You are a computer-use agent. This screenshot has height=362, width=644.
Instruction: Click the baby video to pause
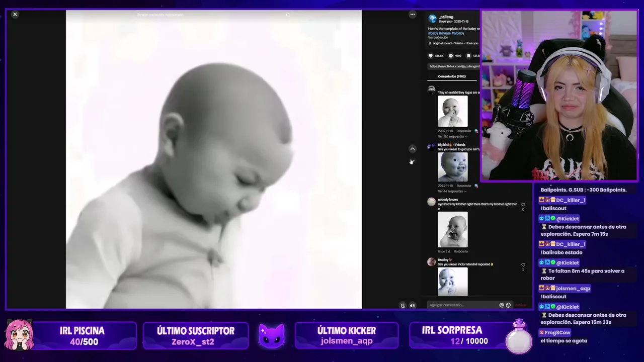tap(214, 159)
